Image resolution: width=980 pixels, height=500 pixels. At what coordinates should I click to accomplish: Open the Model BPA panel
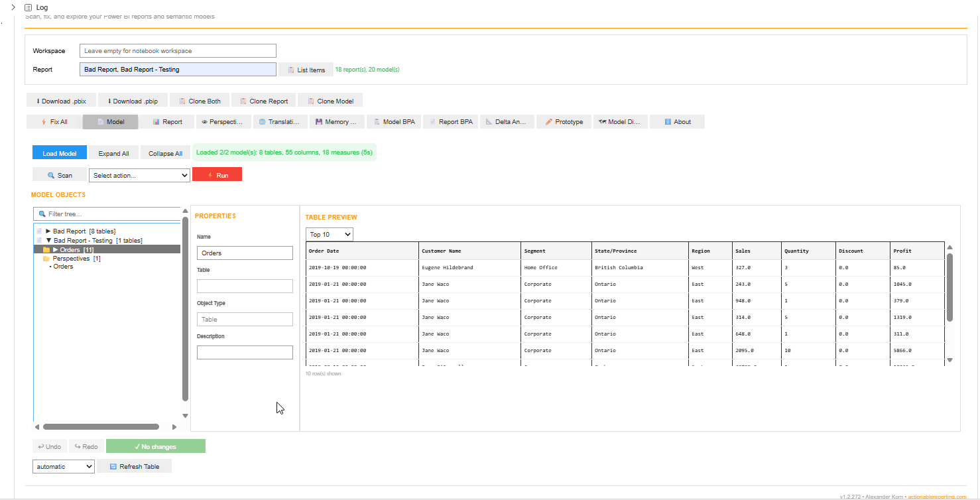pos(394,121)
